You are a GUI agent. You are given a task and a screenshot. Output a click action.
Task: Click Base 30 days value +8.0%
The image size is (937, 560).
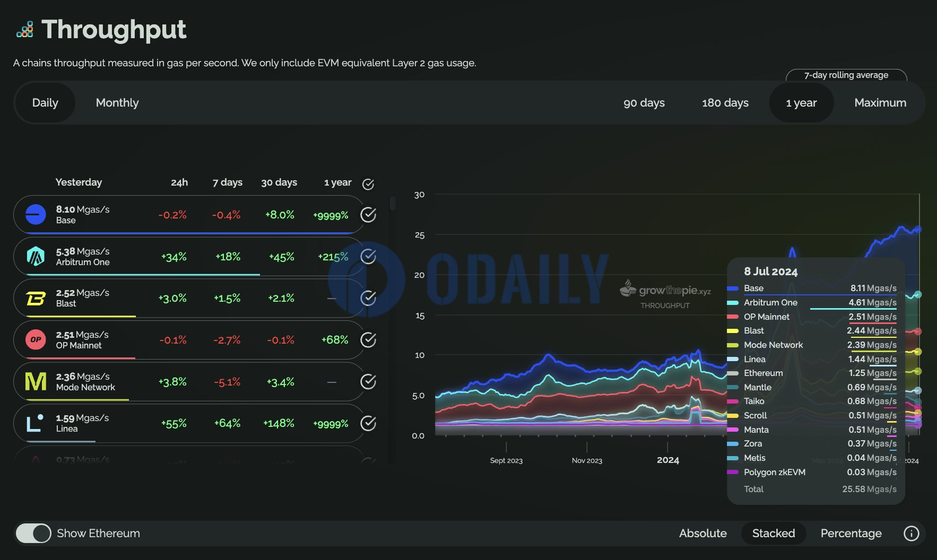(280, 215)
